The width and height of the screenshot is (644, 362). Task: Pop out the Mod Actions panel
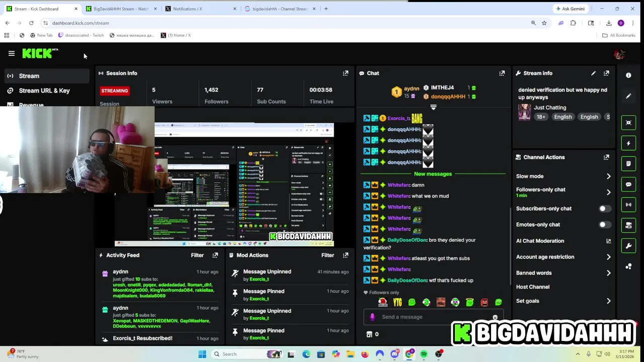[346, 255]
